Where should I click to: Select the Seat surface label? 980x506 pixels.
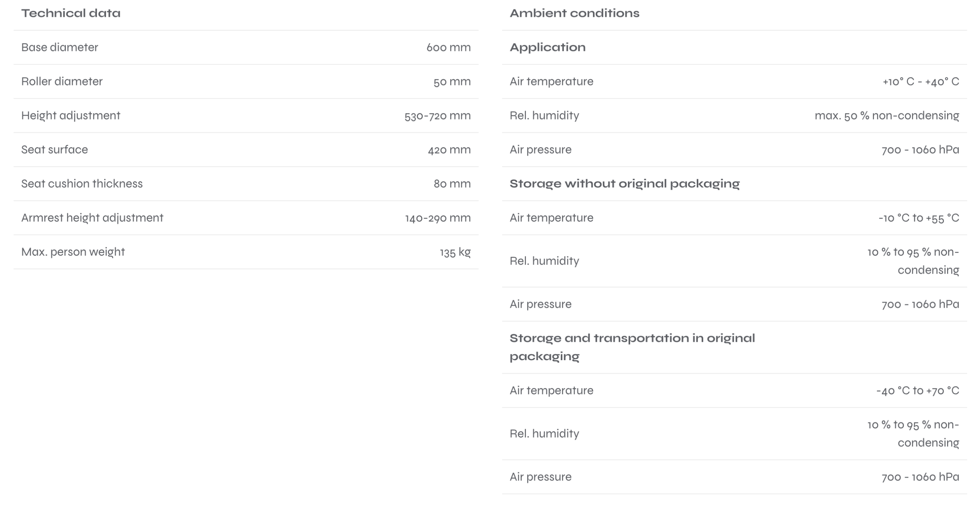(54, 150)
